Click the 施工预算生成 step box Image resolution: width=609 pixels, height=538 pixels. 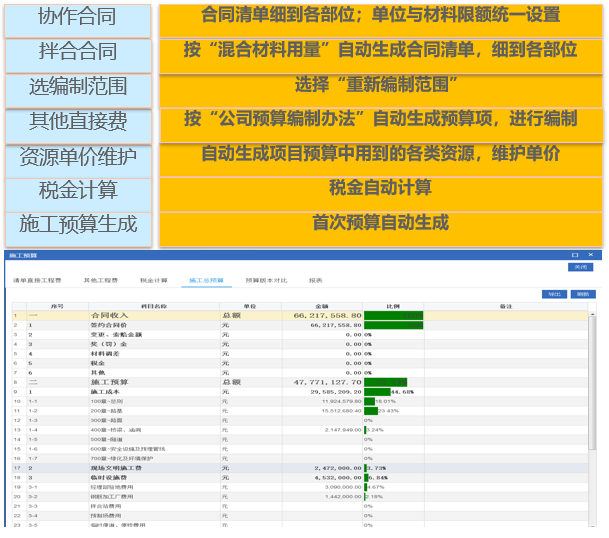(76, 225)
